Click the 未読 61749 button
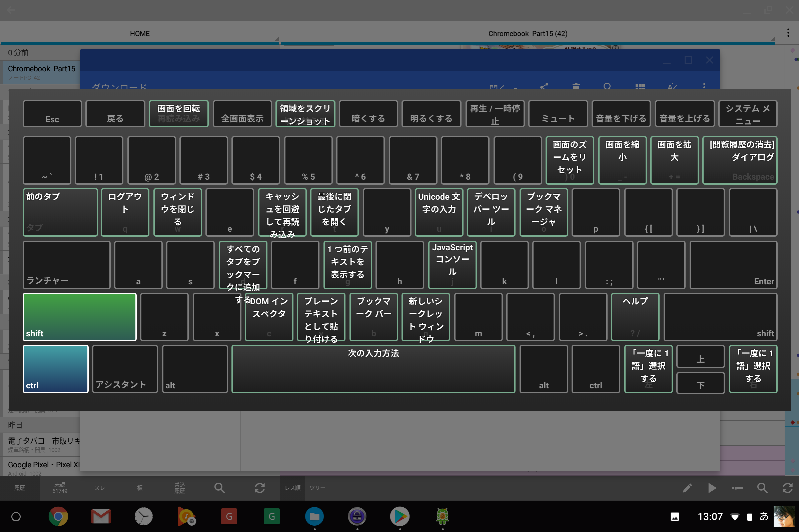 pos(60,488)
